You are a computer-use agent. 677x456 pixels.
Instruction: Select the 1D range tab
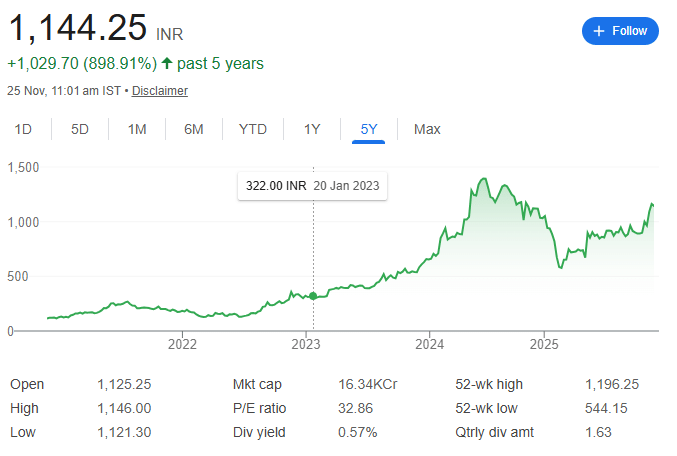[23, 129]
